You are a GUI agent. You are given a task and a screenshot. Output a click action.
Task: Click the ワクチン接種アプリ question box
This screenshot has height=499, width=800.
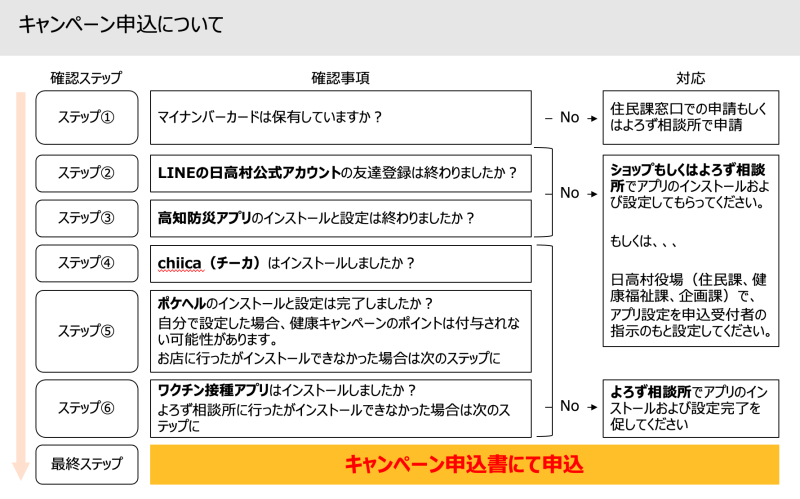point(339,407)
